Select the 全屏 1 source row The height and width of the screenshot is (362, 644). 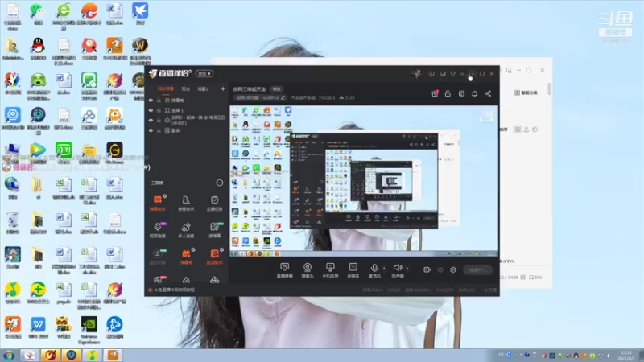coord(187,110)
